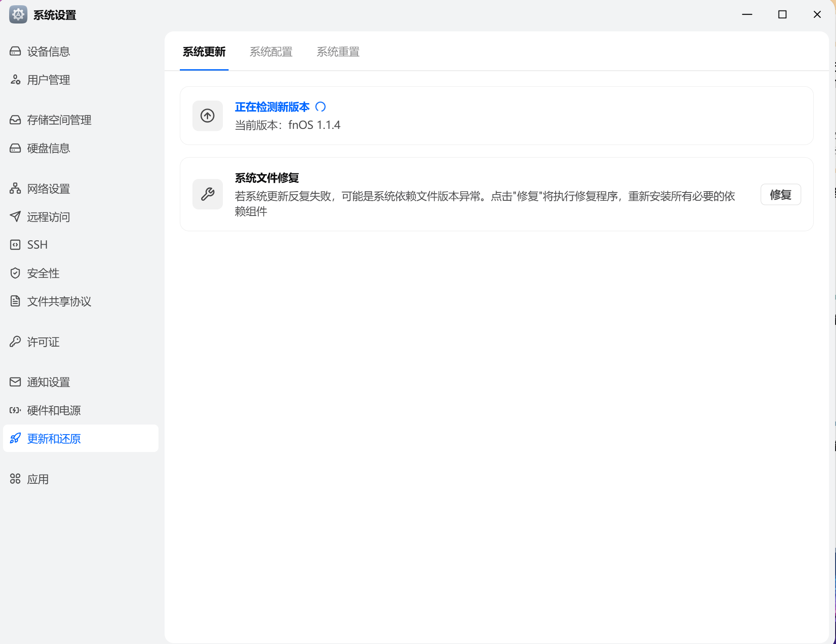
Task: Open 远程访问 settings
Action: (x=48, y=217)
